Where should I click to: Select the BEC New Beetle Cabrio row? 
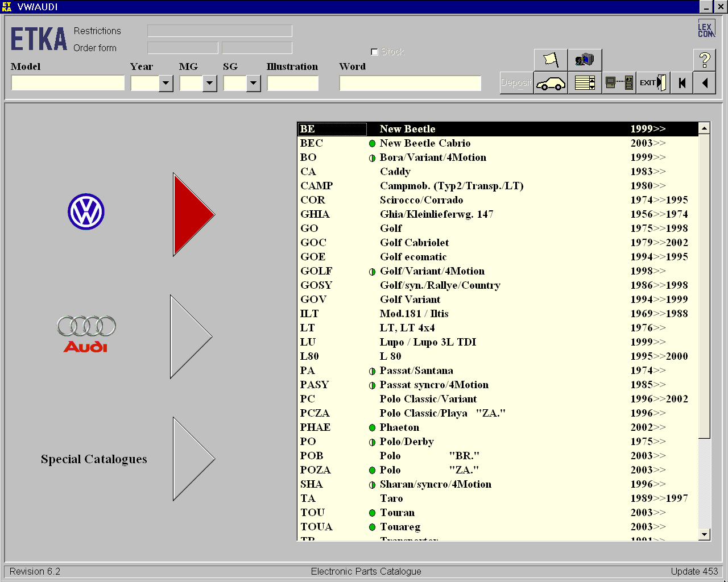[498, 143]
